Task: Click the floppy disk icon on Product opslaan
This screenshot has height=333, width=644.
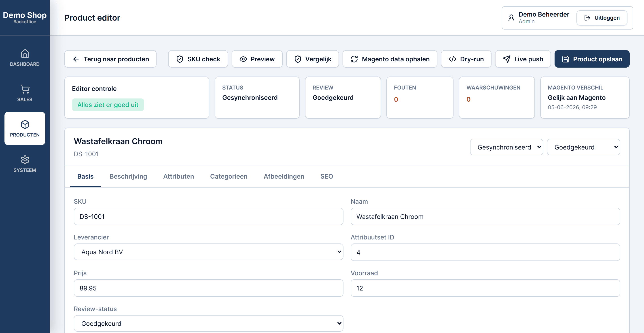Action: tap(566, 59)
